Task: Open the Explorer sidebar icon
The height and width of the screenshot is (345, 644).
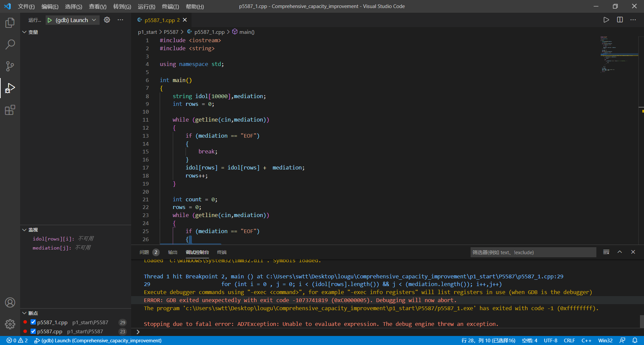Action: 10,23
